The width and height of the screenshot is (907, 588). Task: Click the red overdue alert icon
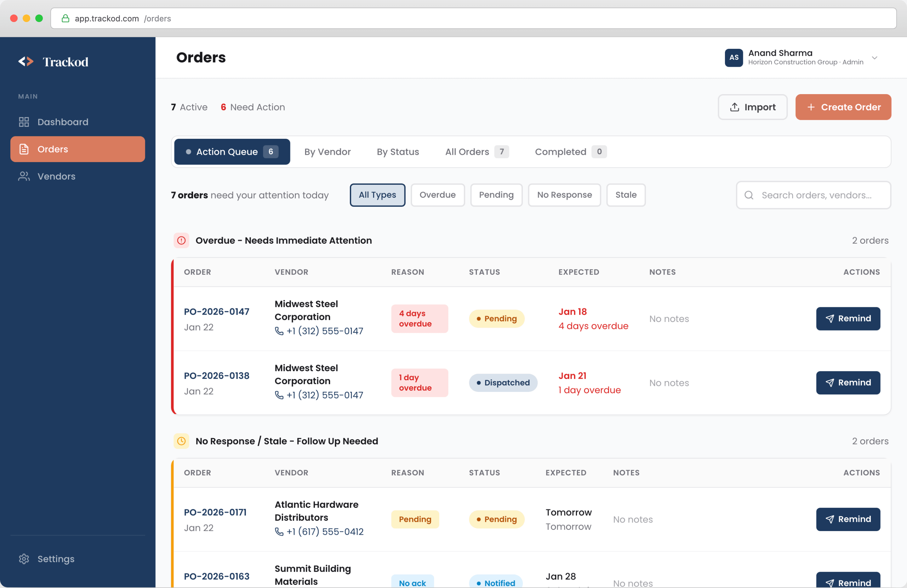coord(181,240)
